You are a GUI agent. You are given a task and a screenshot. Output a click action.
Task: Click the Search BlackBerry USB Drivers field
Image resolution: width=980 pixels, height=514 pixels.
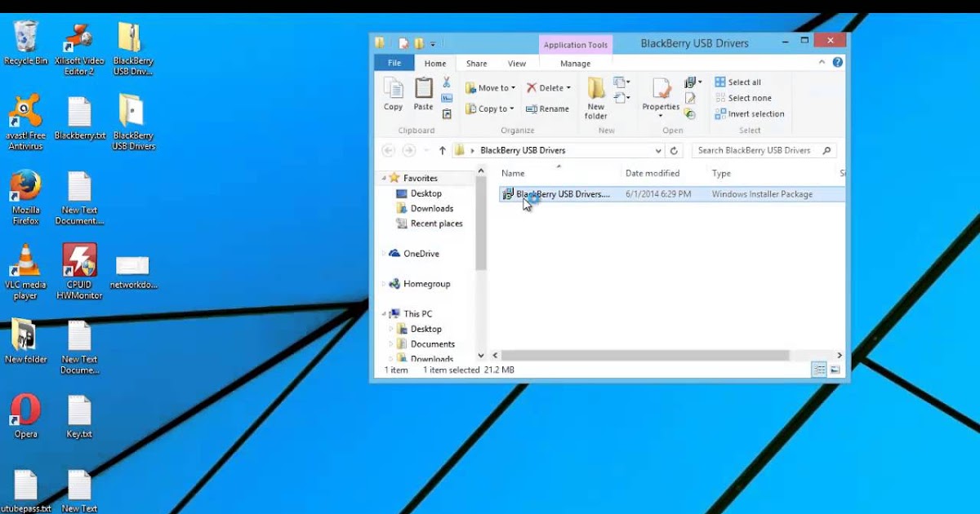point(755,150)
